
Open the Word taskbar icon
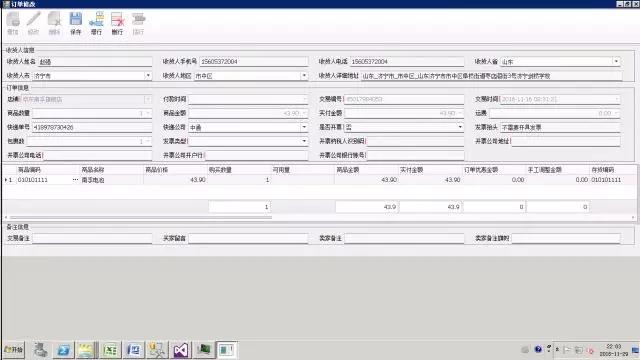[x=133, y=350]
